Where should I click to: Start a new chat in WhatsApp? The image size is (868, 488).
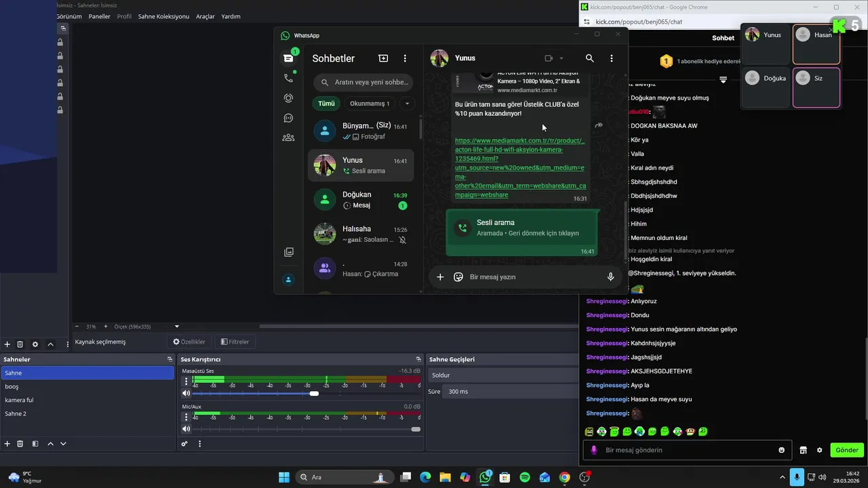pos(383,58)
